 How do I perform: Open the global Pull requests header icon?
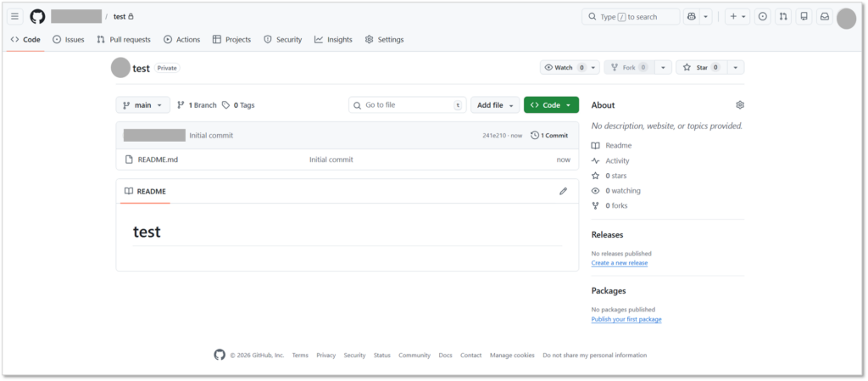(783, 17)
